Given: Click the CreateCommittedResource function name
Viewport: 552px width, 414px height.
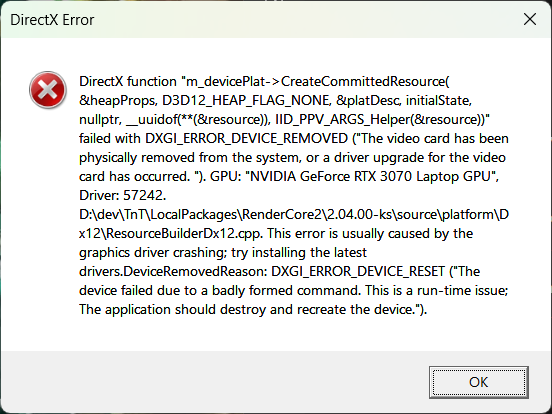Looking at the screenshot, I should pos(365,81).
